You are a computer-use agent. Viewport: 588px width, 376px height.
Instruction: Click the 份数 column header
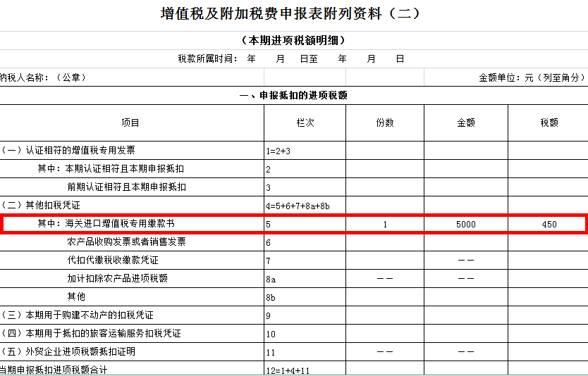point(385,123)
